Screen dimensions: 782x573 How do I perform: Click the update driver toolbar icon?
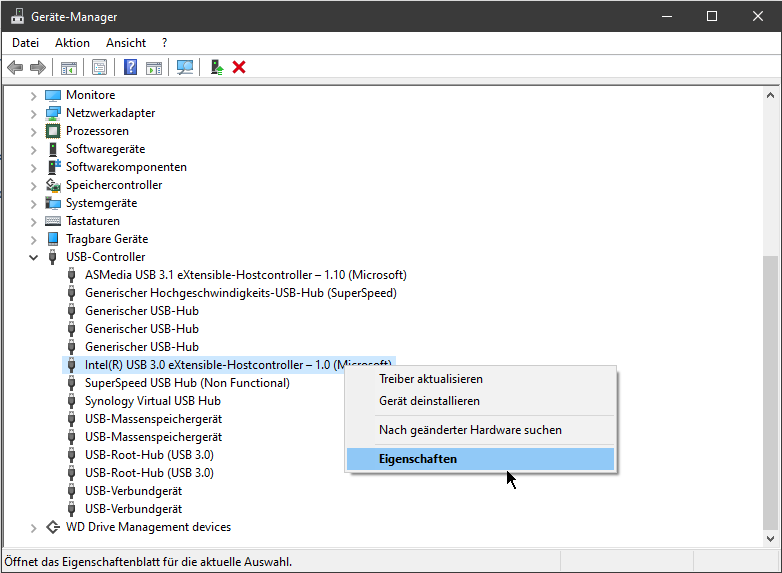216,67
